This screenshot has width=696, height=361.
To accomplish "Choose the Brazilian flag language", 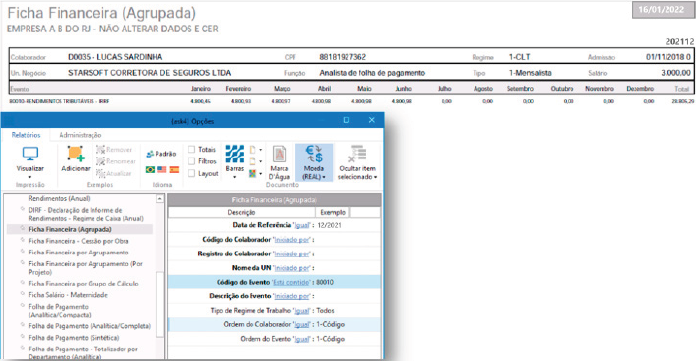I will click(x=150, y=169).
